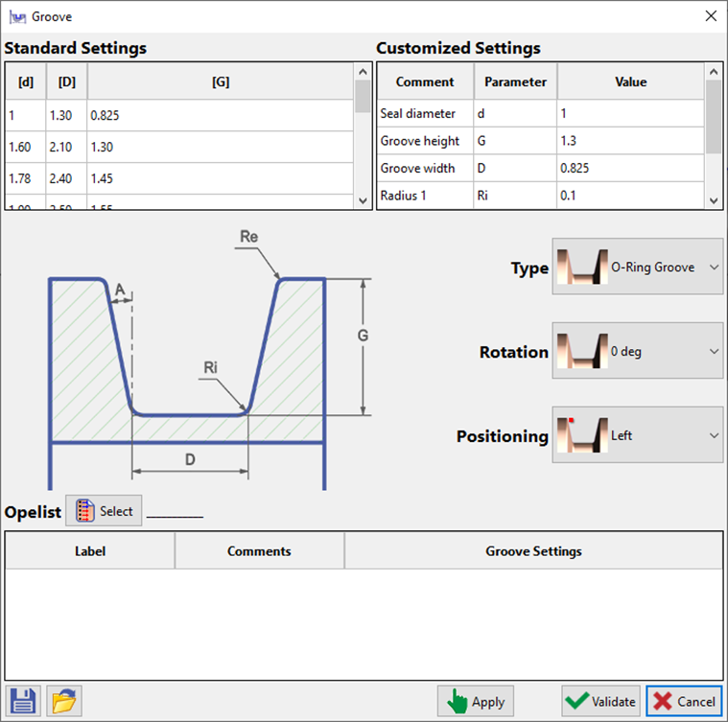Edit the Seal diameter value field

coord(629,113)
